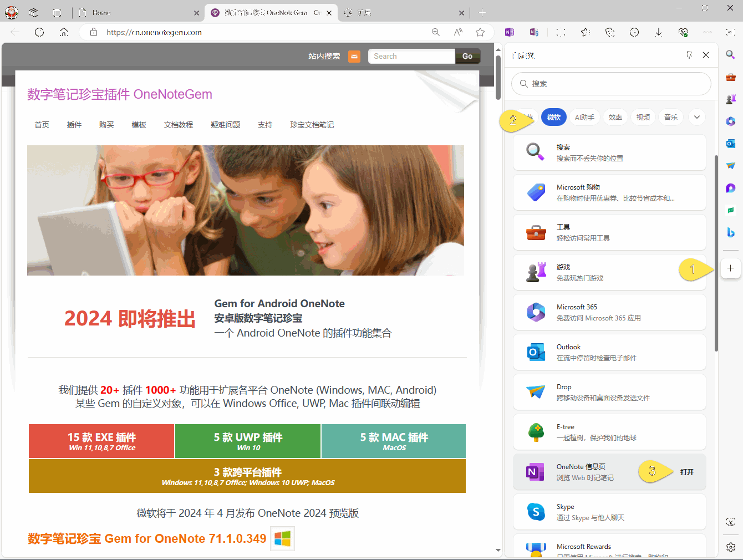
Task: Click the kids banner image thumbnail
Action: click(246, 210)
